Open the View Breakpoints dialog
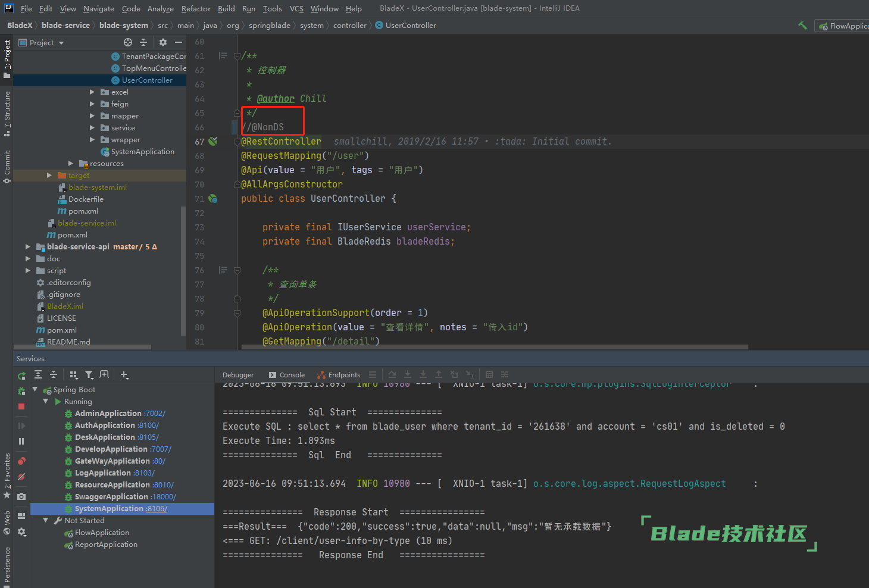This screenshot has height=588, width=869. click(21, 461)
